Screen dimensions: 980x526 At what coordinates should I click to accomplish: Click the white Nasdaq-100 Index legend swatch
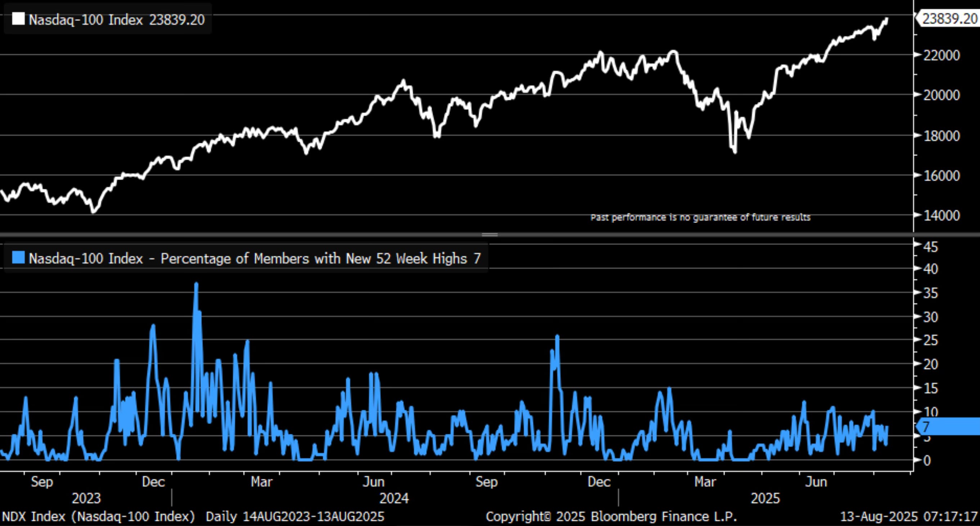tap(18, 19)
